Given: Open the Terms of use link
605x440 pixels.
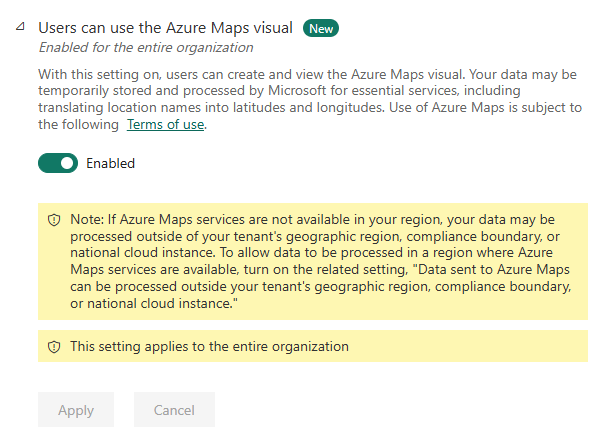Looking at the screenshot, I should coord(166,125).
